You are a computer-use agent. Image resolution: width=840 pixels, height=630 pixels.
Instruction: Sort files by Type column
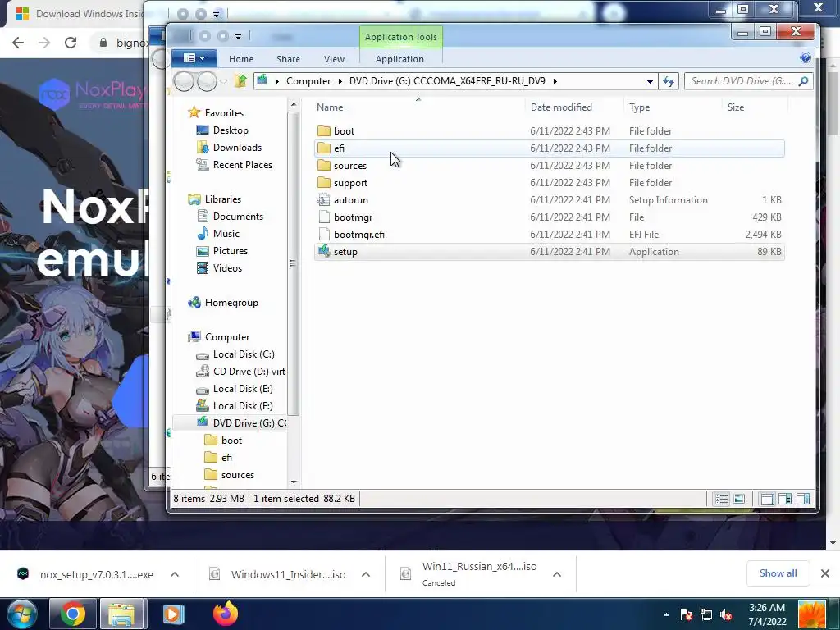click(x=639, y=107)
